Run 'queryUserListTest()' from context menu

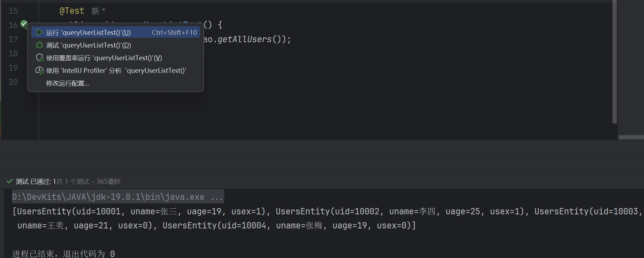[116, 32]
